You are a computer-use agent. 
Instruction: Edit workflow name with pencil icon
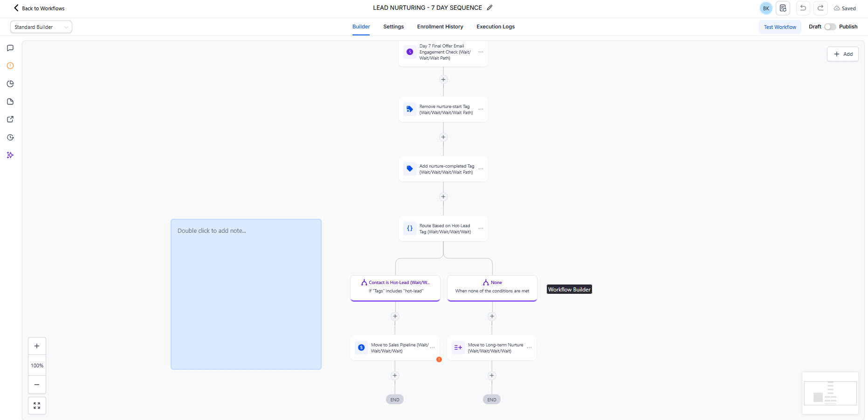[489, 8]
